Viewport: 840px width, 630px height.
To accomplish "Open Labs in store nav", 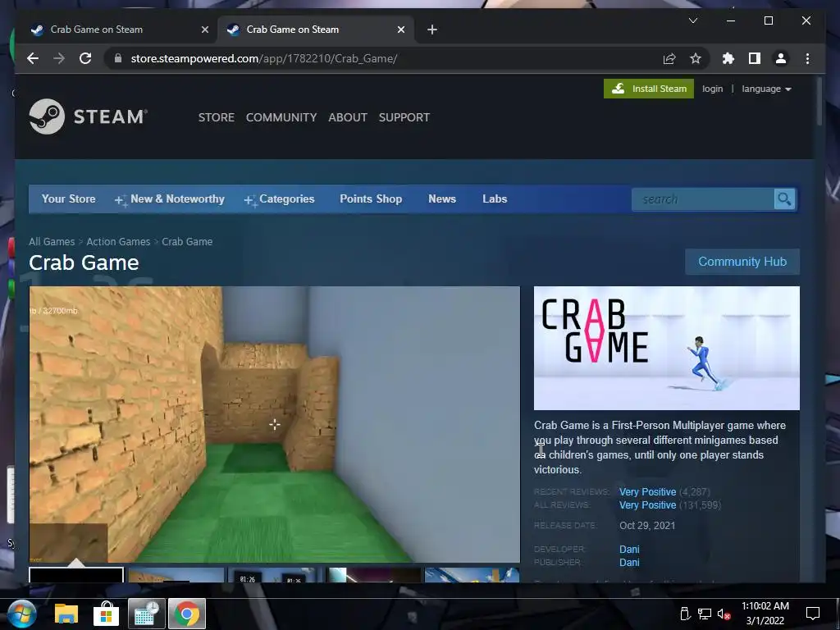I will tap(495, 199).
